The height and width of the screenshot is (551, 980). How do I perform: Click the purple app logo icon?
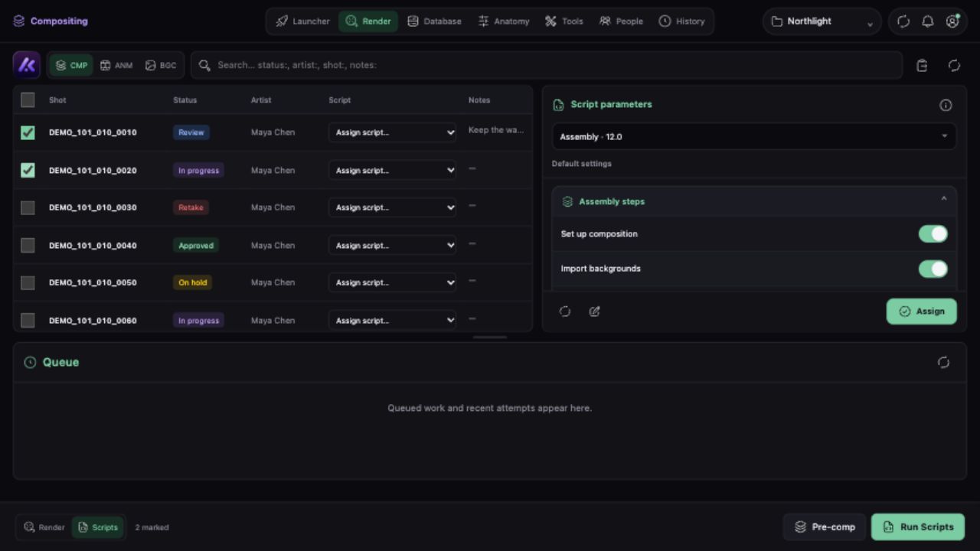point(27,65)
